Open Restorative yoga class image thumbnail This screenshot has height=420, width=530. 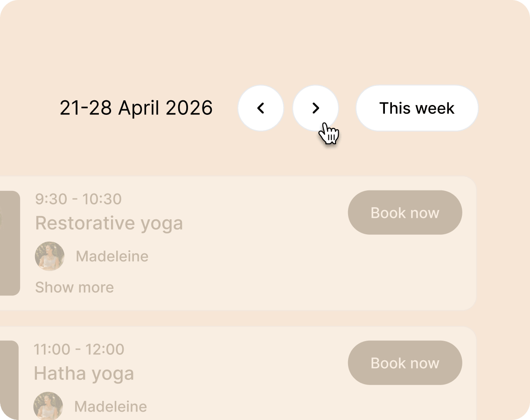pyautogui.click(x=9, y=243)
